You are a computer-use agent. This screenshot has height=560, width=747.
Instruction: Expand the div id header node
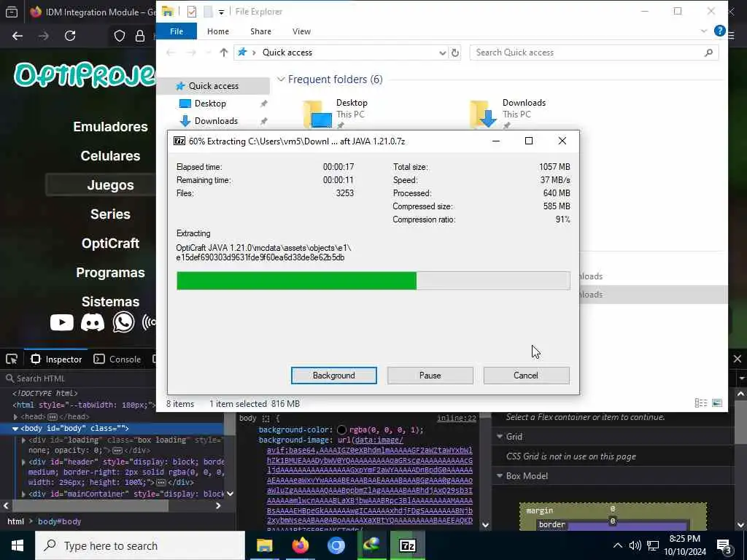tap(23, 462)
